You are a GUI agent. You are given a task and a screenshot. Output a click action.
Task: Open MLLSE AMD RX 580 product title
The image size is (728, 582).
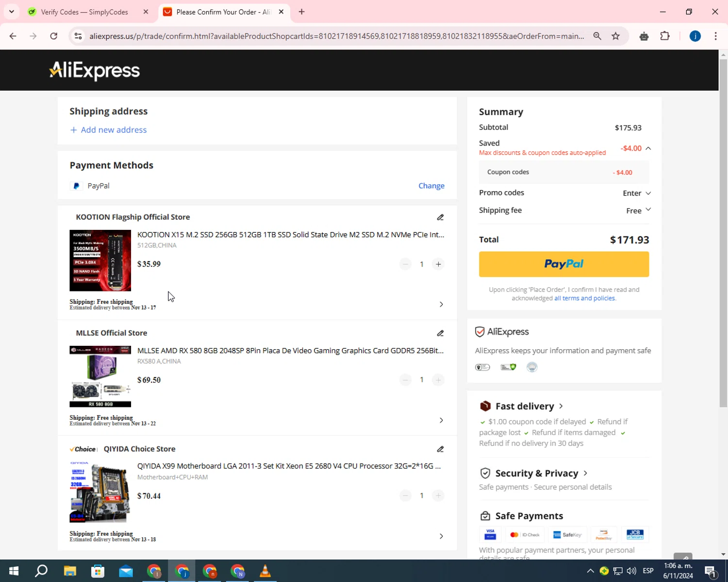point(290,351)
